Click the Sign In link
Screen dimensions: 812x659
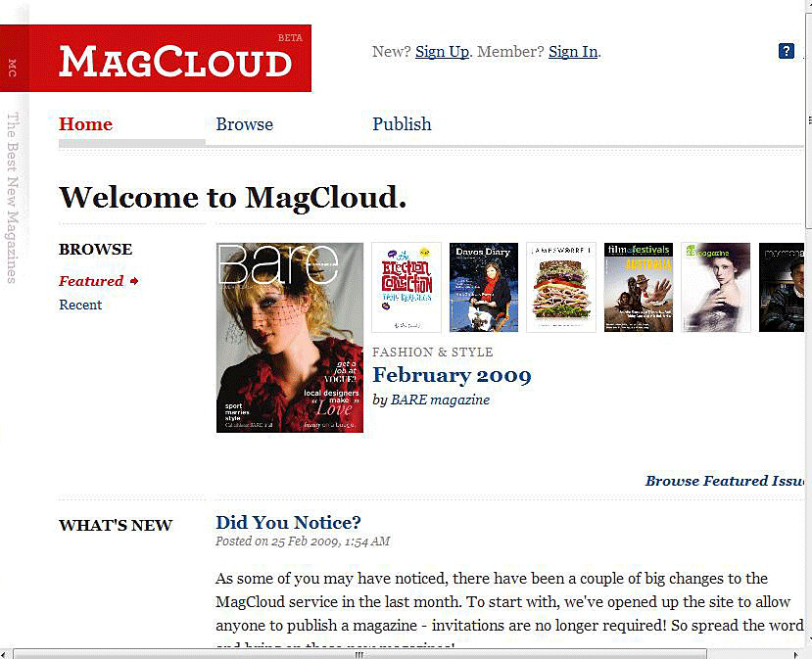point(572,52)
